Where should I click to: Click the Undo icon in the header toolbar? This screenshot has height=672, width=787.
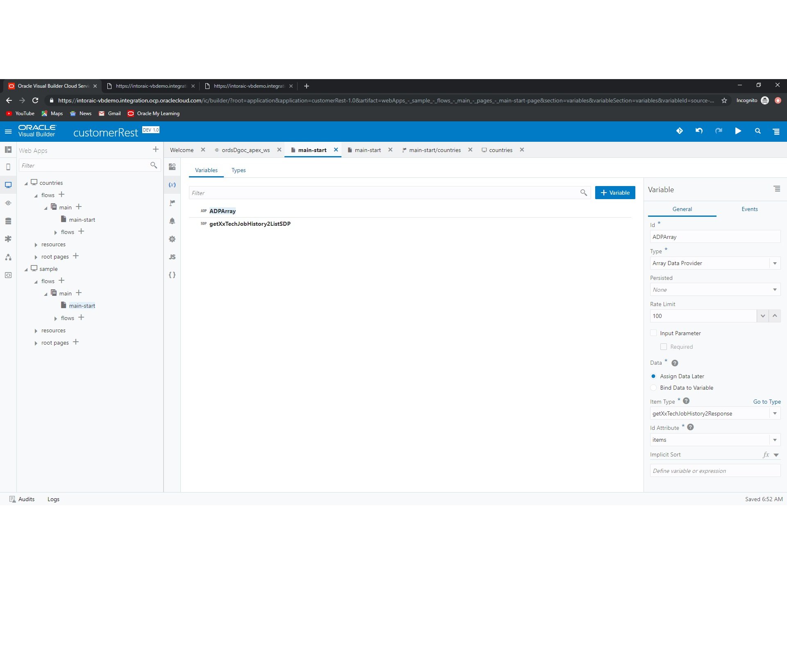[x=699, y=131]
